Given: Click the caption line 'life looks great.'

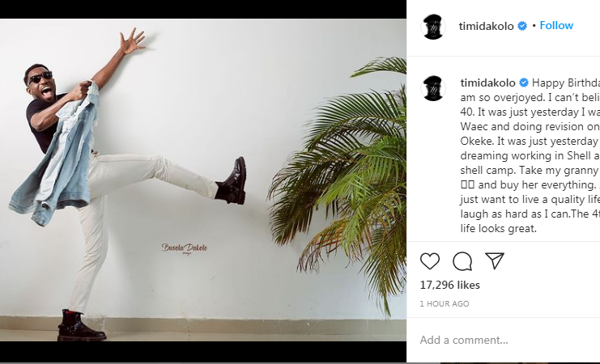Looking at the screenshot, I should (498, 229).
